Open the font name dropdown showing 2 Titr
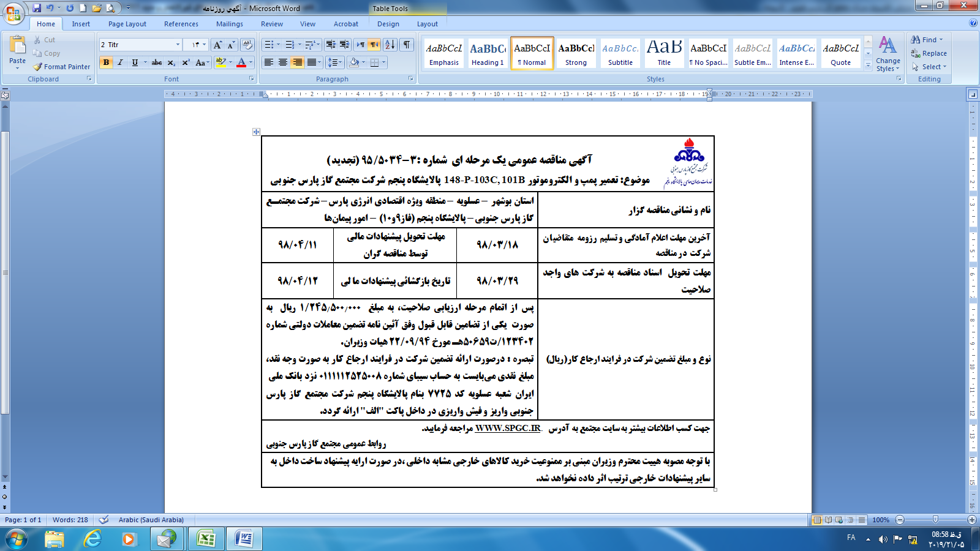Screen dimensions: 980x551 [x=178, y=45]
